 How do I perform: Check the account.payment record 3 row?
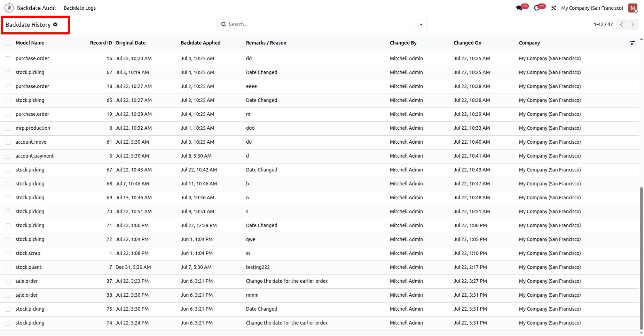pos(8,156)
